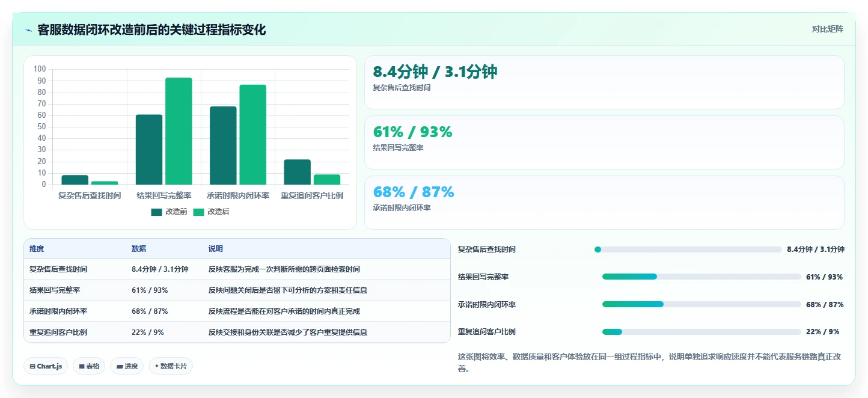Click table cell 复杂售后查找时间

click(x=58, y=269)
